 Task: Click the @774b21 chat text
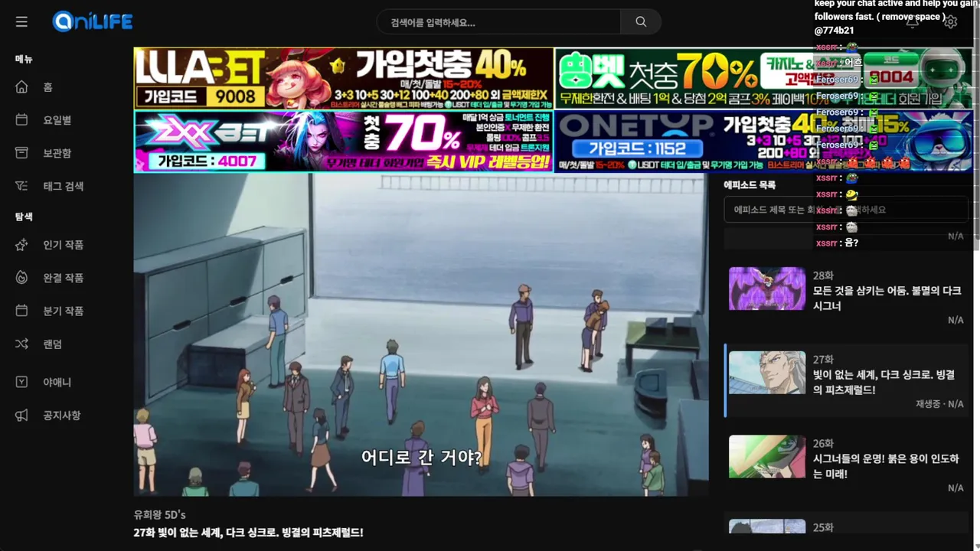834,31
